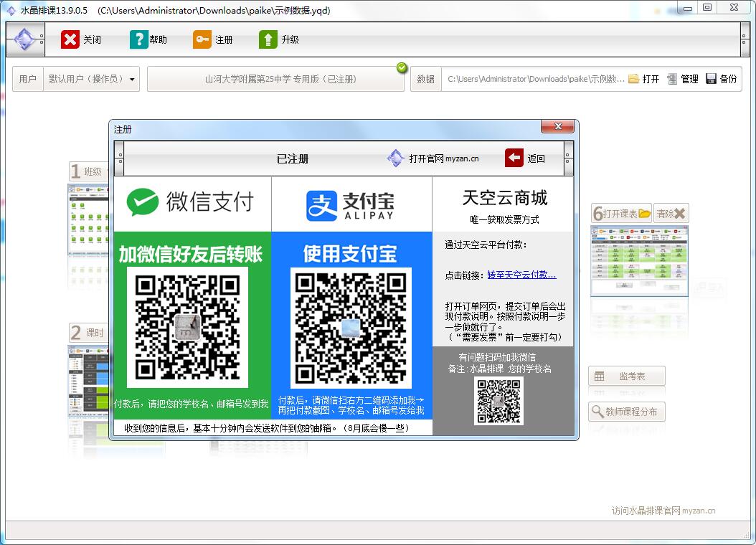Click the class setup thumbnail behind dialog

[88, 219]
